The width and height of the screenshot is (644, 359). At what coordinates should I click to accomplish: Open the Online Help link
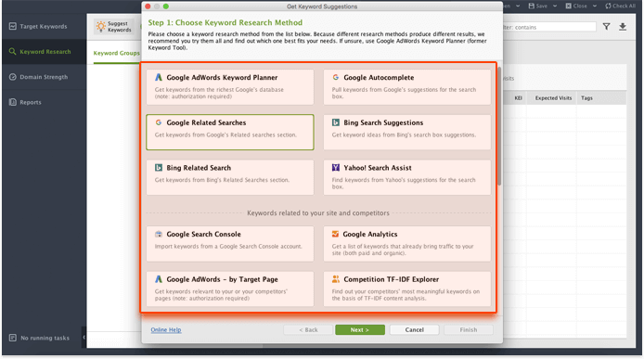point(166,330)
